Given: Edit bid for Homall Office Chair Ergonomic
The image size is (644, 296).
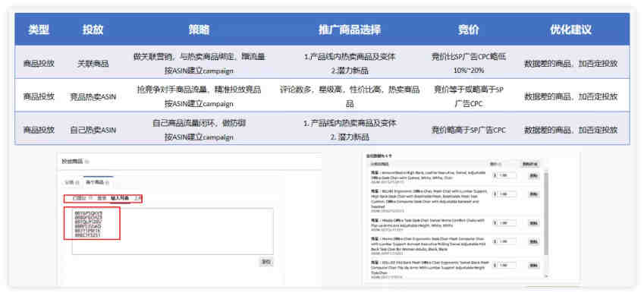Looking at the screenshot, I should point(507,241).
